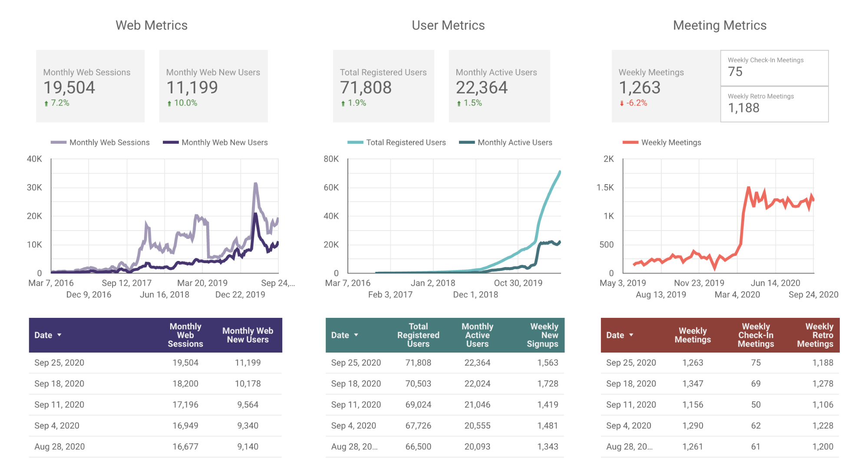
Task: Click the Meeting Metrics heading
Action: (x=720, y=25)
